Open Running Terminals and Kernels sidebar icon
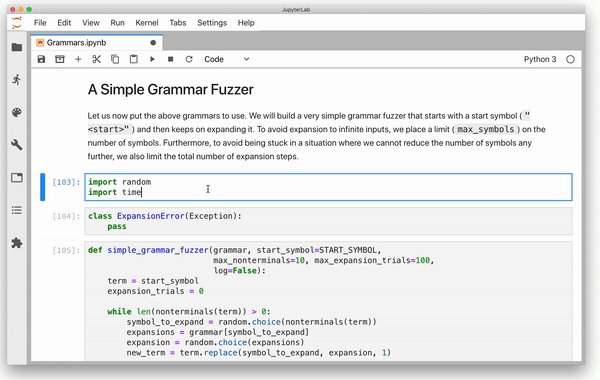Viewport: 600px width, 380px height. [17, 80]
